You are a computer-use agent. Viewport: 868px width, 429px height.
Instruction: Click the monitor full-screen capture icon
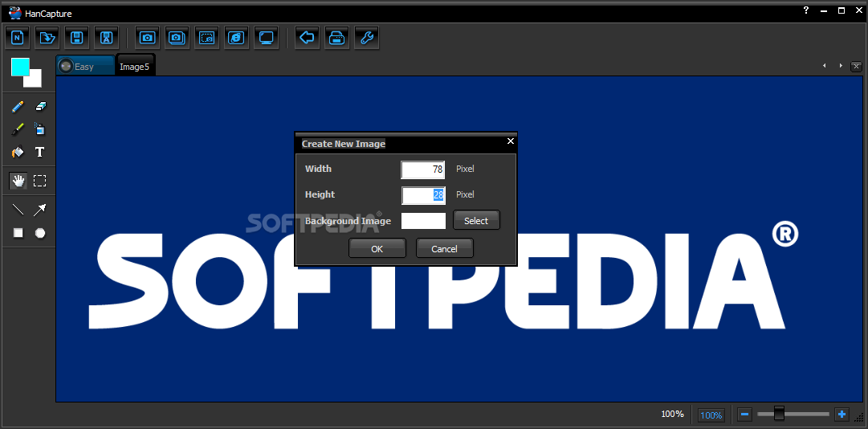tap(267, 38)
